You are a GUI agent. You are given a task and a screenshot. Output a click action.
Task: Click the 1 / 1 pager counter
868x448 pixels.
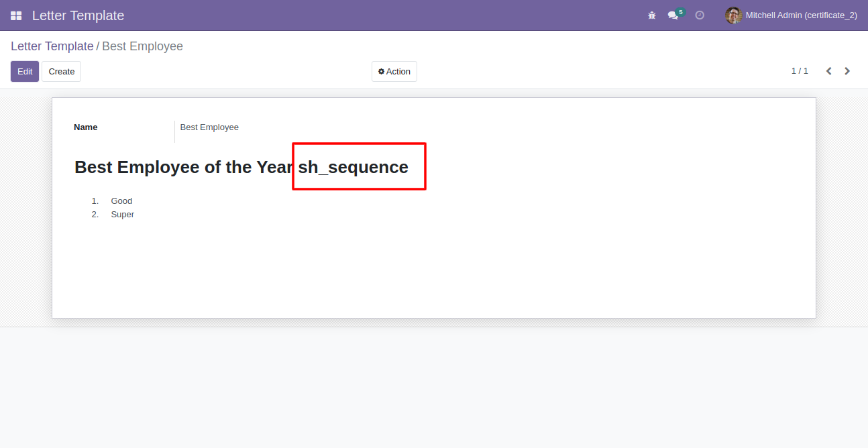[x=800, y=71]
